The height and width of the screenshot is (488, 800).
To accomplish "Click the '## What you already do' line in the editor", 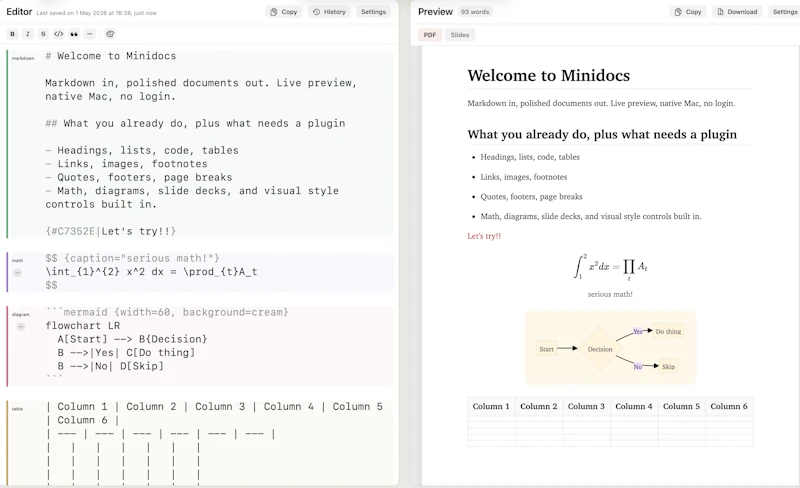I will click(195, 124).
